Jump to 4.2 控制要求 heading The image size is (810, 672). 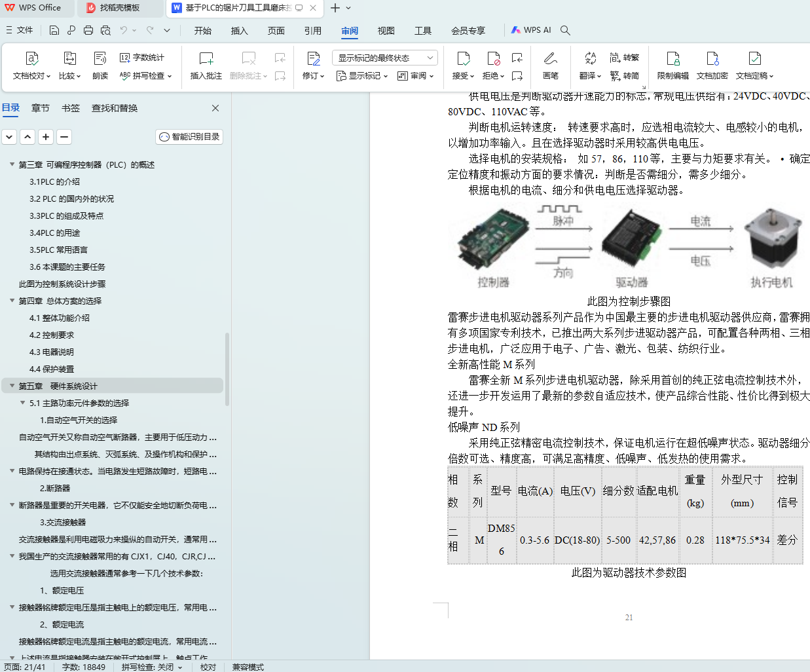(52, 335)
